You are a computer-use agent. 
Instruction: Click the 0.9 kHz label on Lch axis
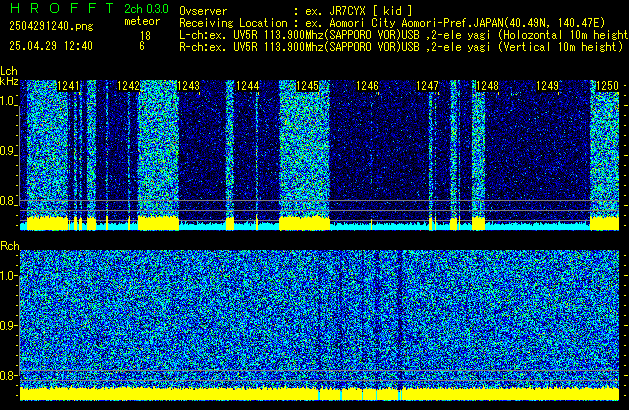8,151
